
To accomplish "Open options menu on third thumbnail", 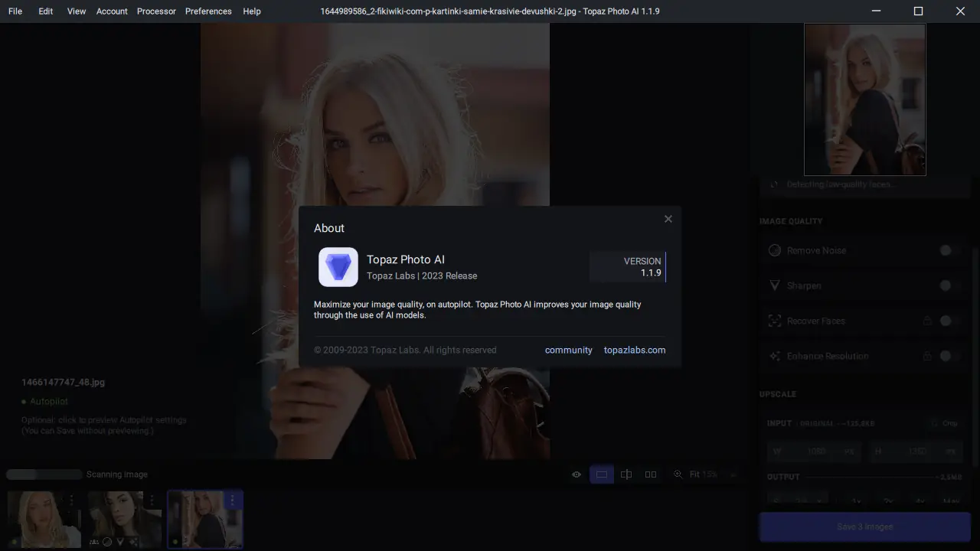I will click(232, 500).
